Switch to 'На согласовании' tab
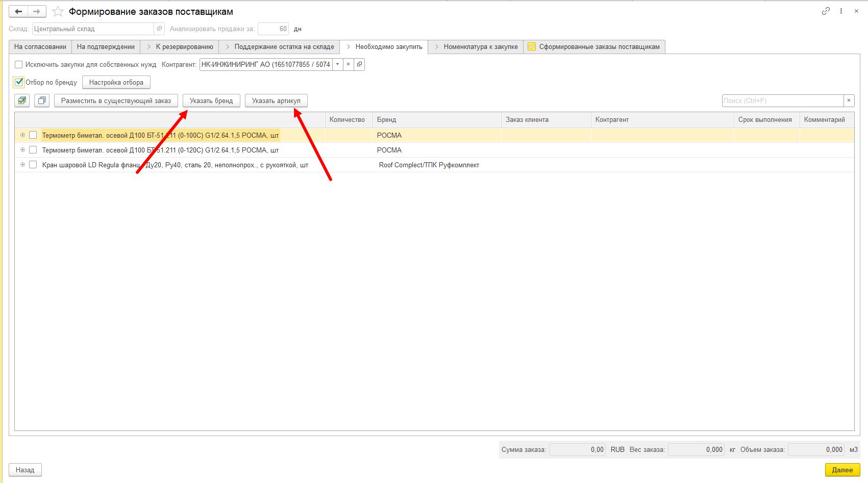Screen dimensions: 868x483 (40, 46)
